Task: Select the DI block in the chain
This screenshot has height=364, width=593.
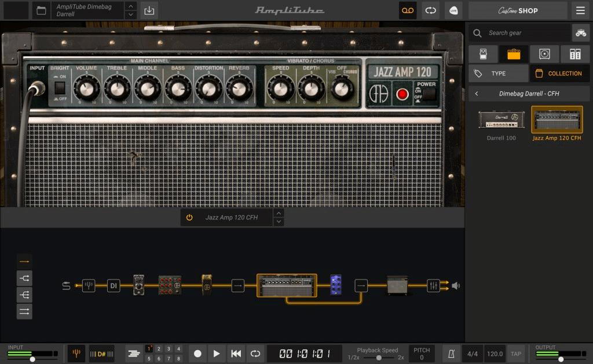Action: pos(114,286)
